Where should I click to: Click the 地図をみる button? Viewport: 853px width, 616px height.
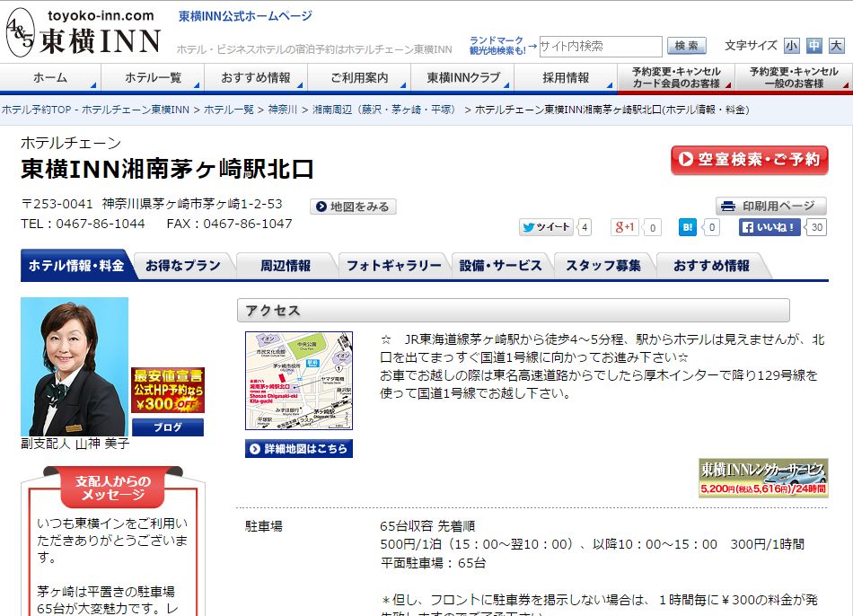coord(353,207)
